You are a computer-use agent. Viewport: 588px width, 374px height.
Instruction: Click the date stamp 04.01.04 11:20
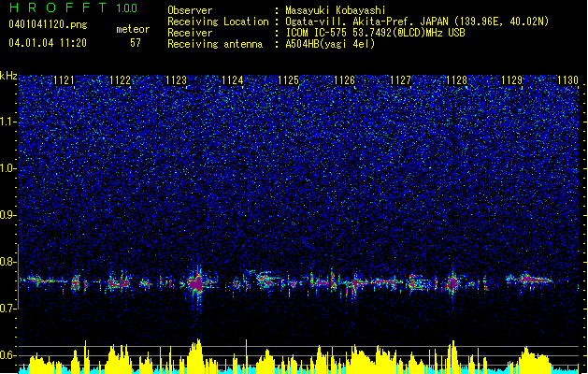[x=48, y=43]
